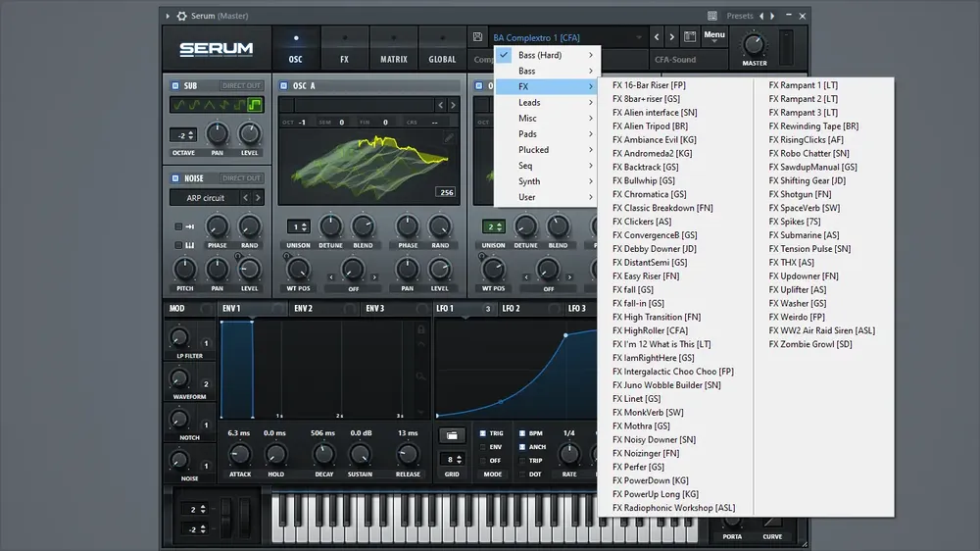Open the FL plugin settings gear

pos(182,16)
